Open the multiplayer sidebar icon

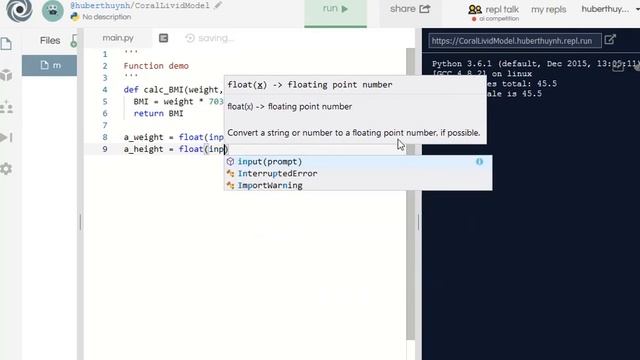6,107
